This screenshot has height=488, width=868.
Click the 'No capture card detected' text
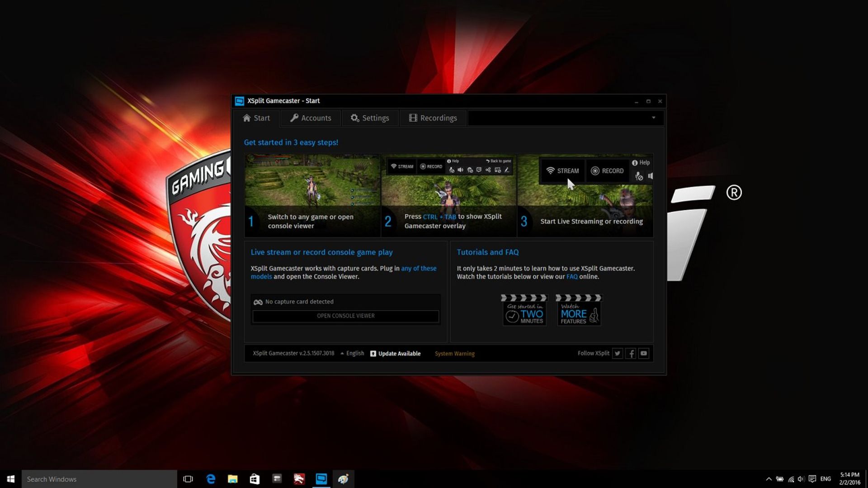click(x=299, y=302)
